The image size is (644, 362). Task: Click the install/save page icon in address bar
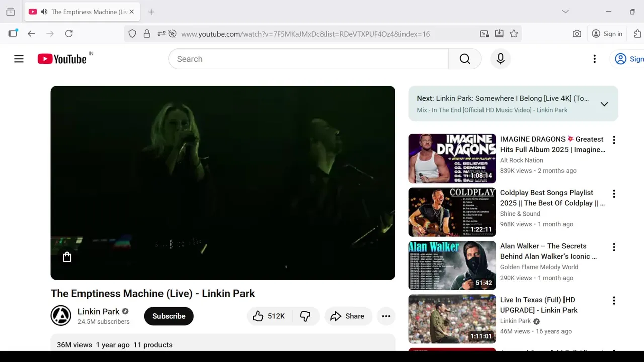click(499, 34)
